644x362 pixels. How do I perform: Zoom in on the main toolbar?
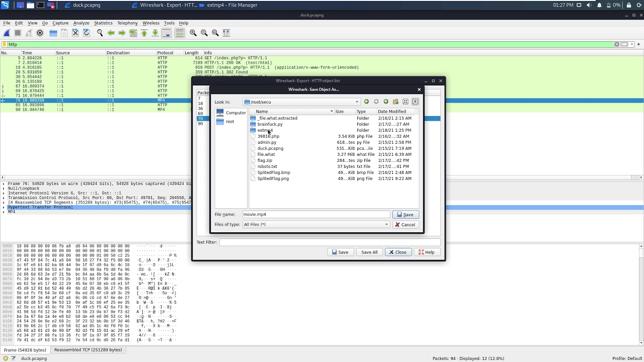pyautogui.click(x=193, y=33)
